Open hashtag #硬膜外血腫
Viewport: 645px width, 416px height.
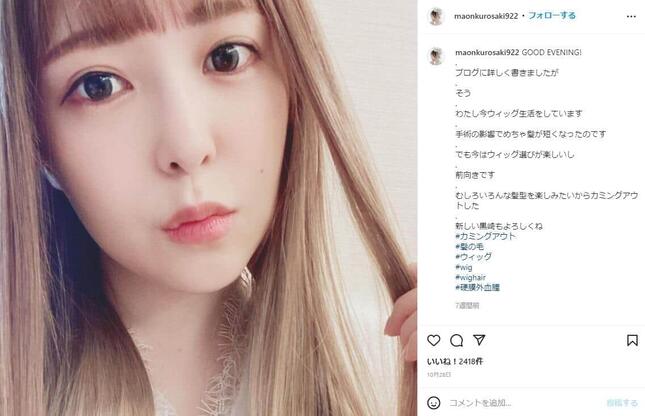click(x=478, y=287)
